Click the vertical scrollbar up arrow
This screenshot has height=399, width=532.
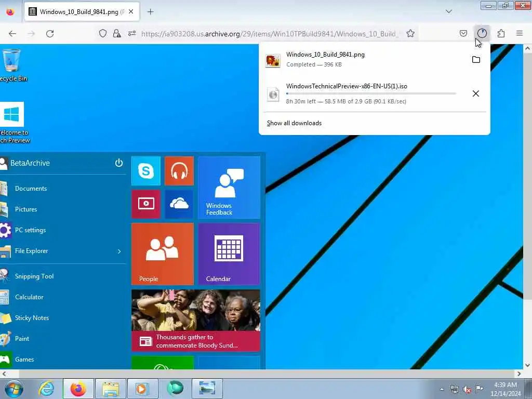coord(528,48)
